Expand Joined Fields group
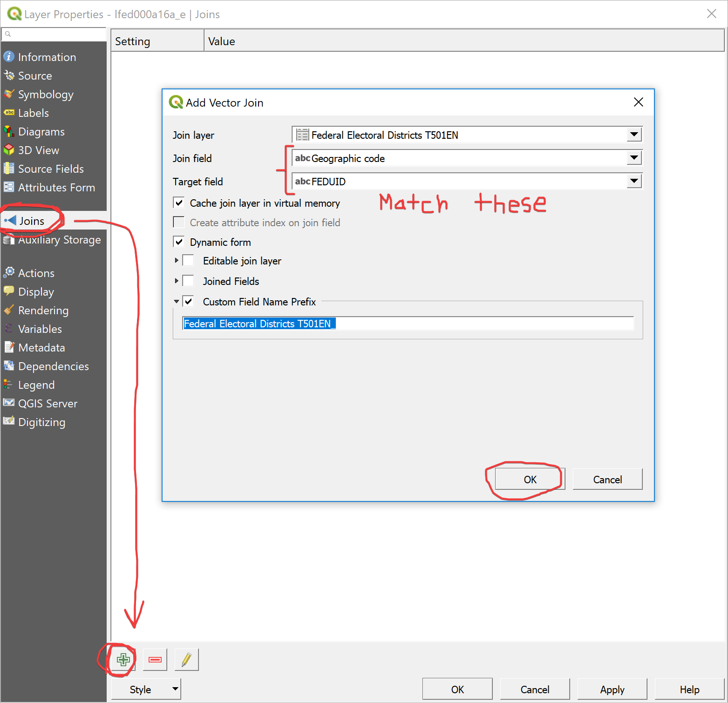The width and height of the screenshot is (728, 703). click(x=177, y=281)
